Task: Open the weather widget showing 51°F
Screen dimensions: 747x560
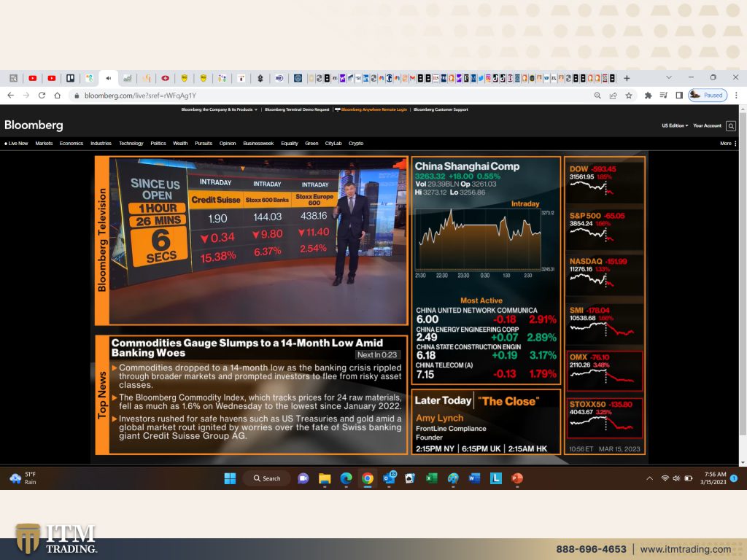Action: click(23, 478)
